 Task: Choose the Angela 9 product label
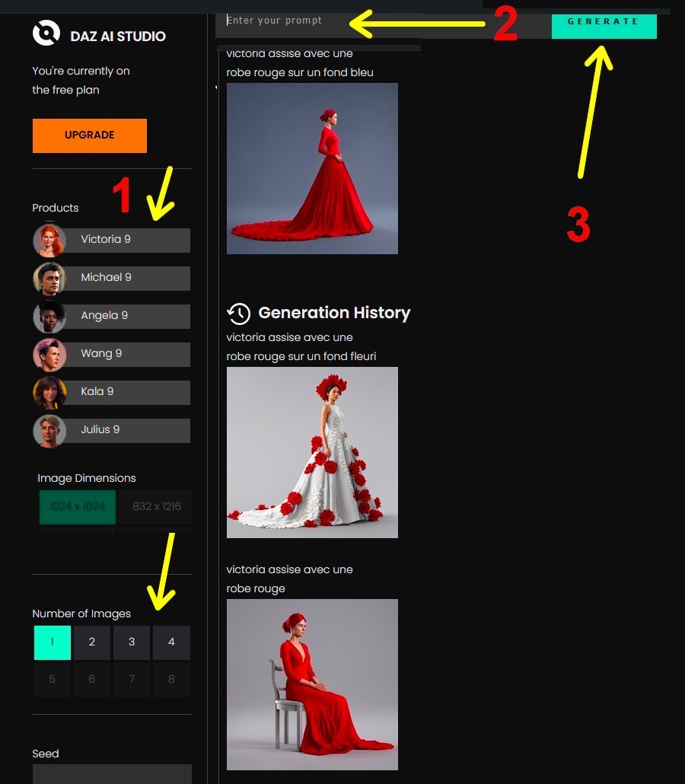click(104, 315)
